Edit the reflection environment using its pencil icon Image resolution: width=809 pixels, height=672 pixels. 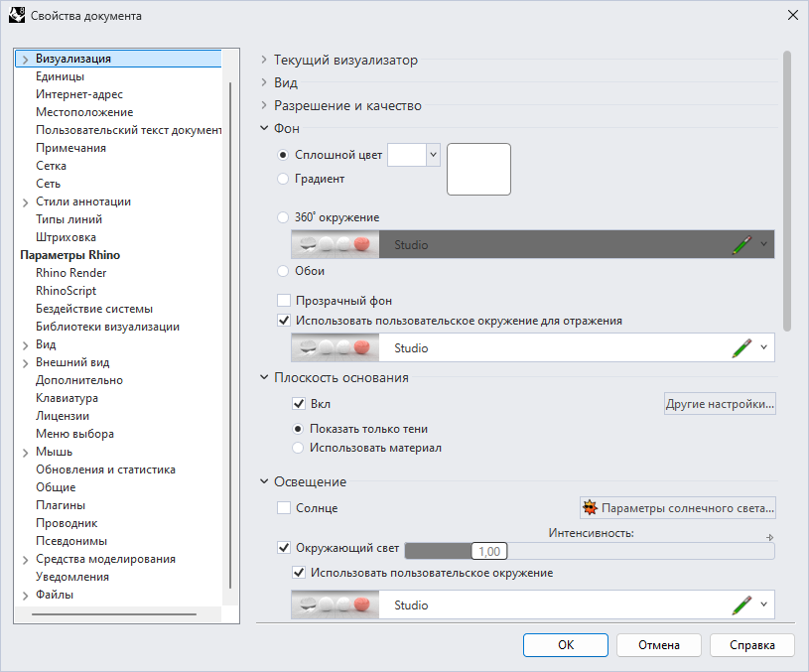point(742,347)
